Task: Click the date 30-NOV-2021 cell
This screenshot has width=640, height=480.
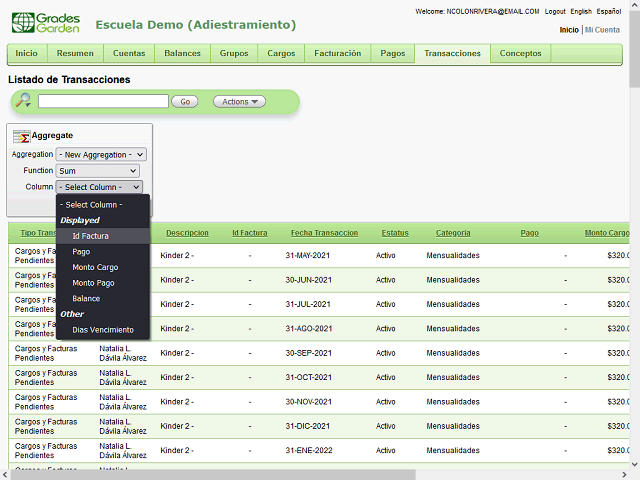Action: (x=309, y=402)
